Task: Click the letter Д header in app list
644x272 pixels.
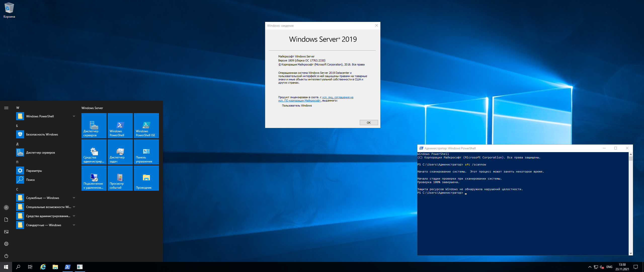Action: (17, 144)
